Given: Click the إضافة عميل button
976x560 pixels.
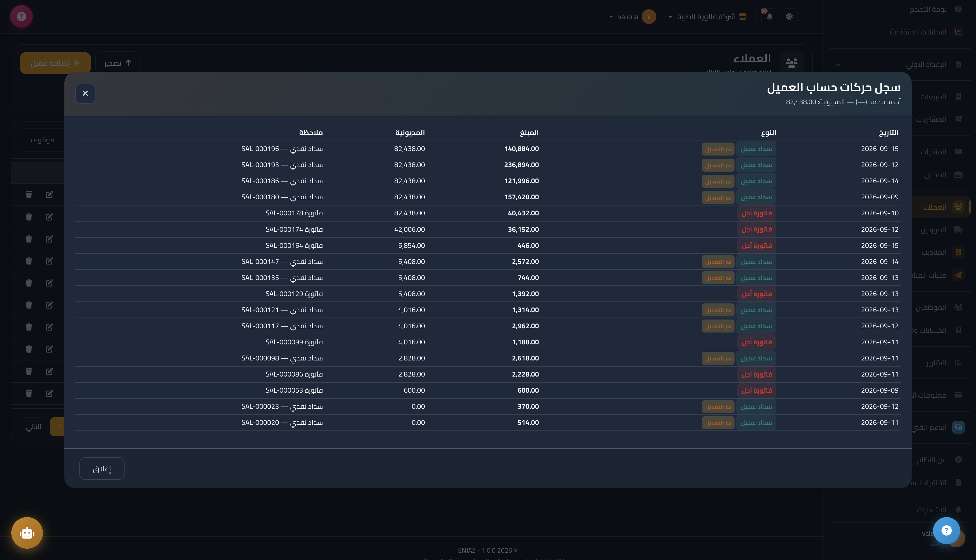Looking at the screenshot, I should 55,63.
